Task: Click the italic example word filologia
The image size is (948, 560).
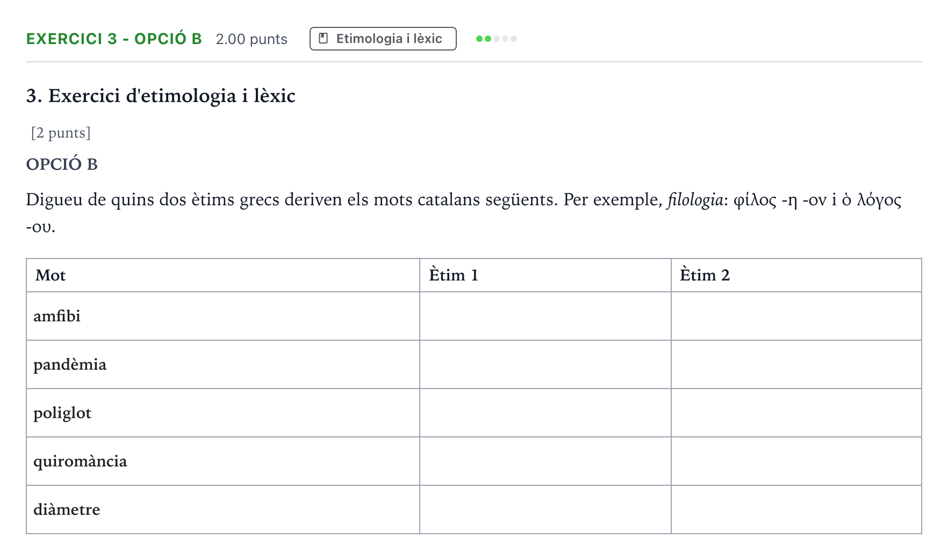Action: (695, 200)
